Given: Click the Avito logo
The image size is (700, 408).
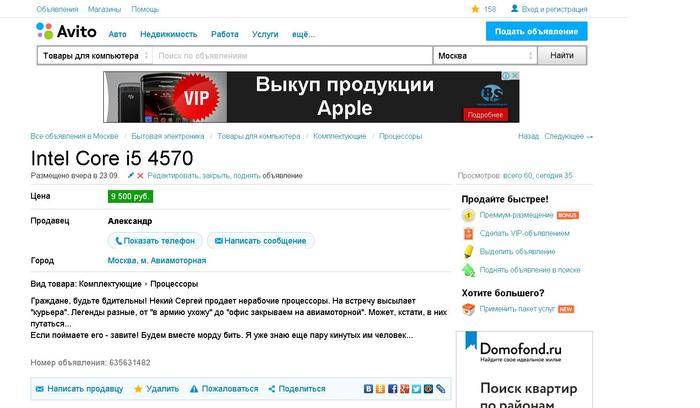Looking at the screenshot, I should coord(66,31).
